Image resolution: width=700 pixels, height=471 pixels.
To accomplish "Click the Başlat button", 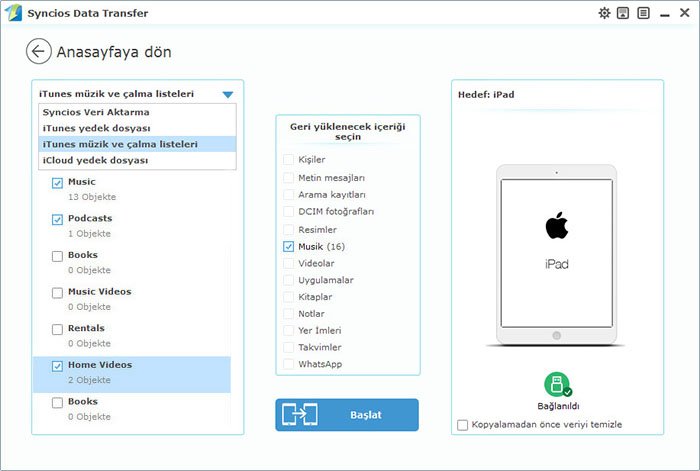I will 347,415.
